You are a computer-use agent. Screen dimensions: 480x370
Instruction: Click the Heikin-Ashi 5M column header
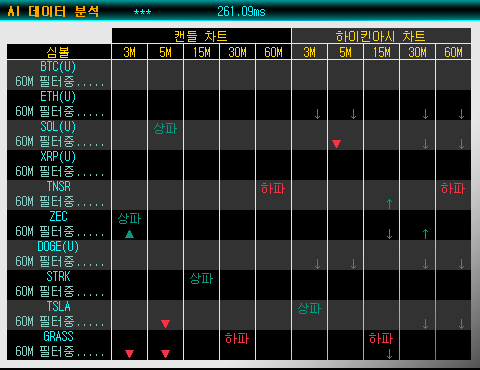tap(345, 52)
